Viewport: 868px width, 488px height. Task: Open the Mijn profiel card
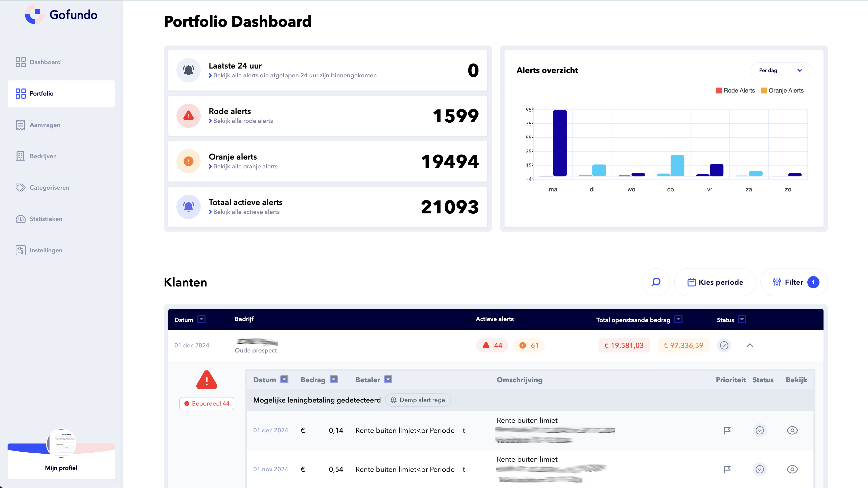[61, 468]
